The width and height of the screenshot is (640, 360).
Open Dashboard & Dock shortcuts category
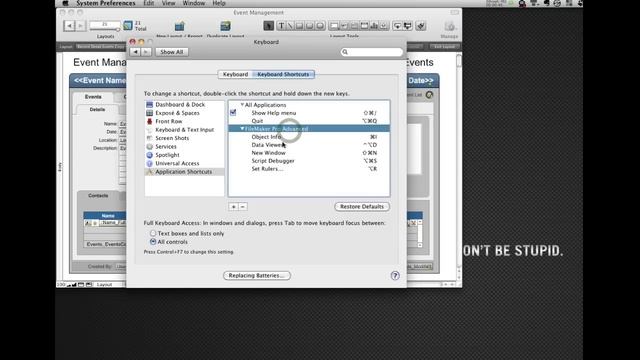point(184,104)
